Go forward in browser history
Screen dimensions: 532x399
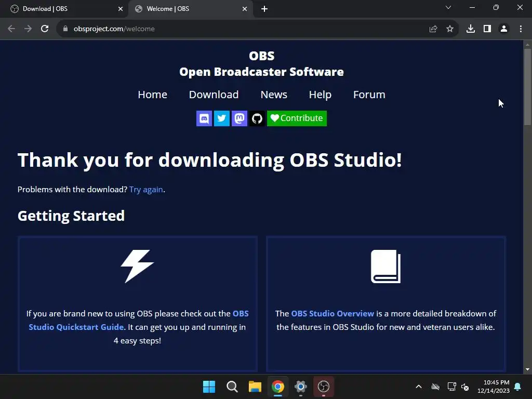(x=28, y=29)
